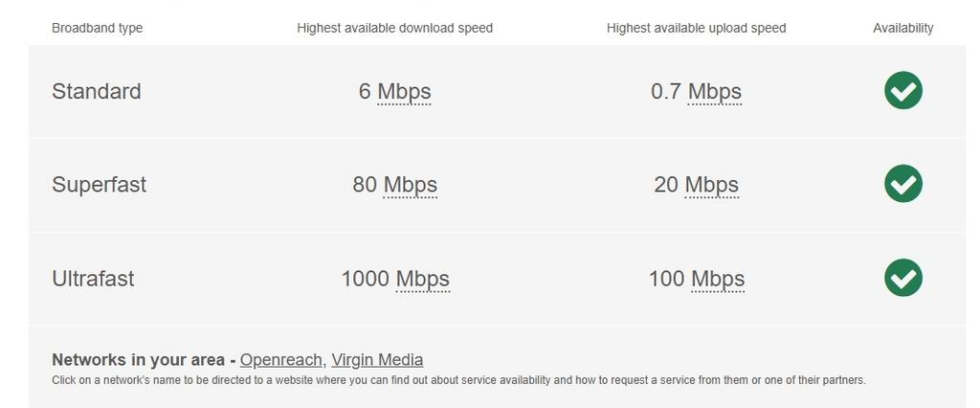980x408 pixels.
Task: Click the Mbps abbreviation beside 6 download
Action: pyautogui.click(x=404, y=92)
